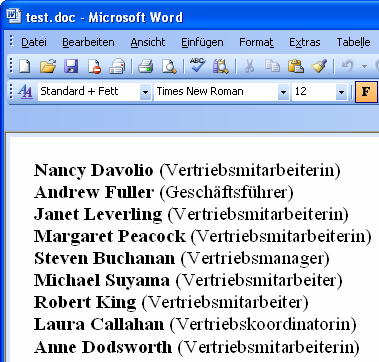This screenshot has width=379, height=362.
Task: Open the Times New Roman font dropdown
Action: coord(283,92)
